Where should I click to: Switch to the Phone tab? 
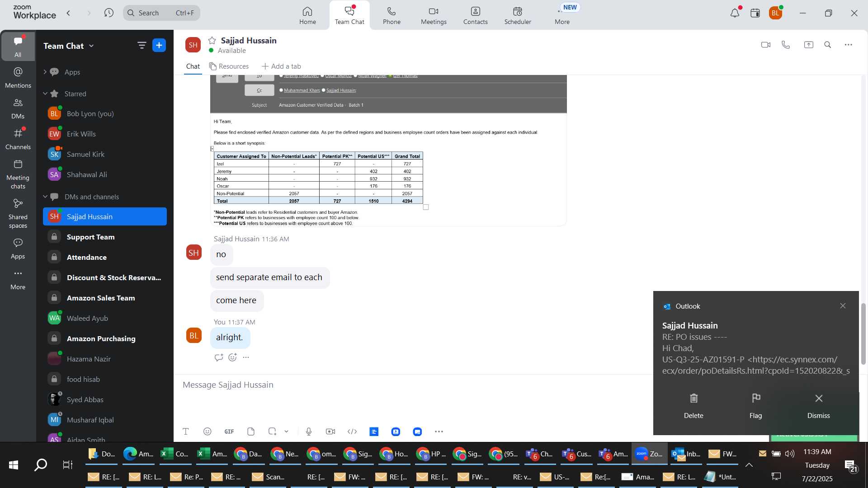tap(392, 15)
